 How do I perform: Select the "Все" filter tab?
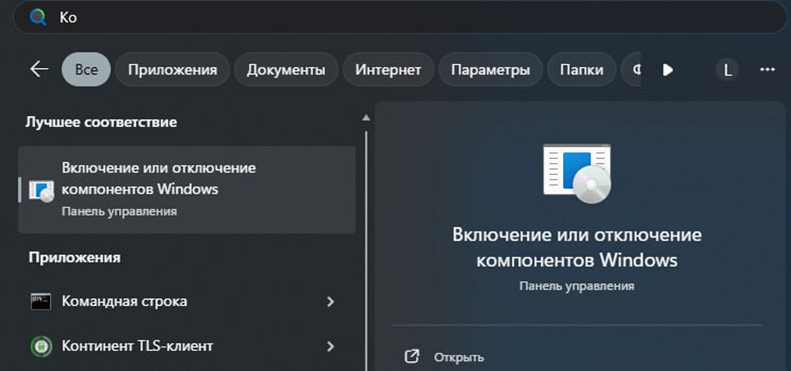(86, 70)
